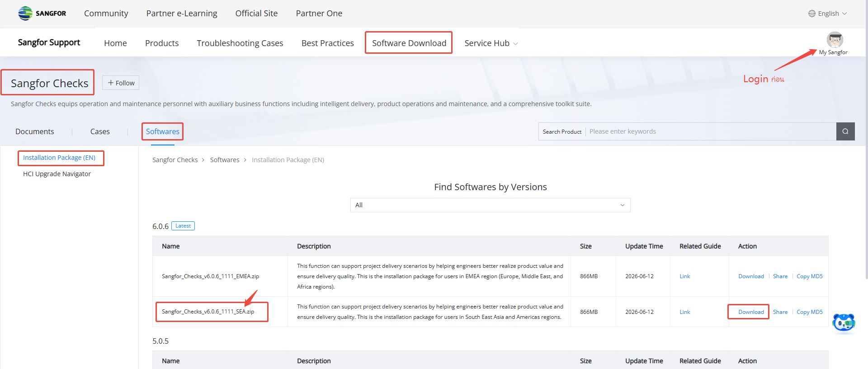Share the EMEA package
Image resolution: width=868 pixels, height=369 pixels.
click(780, 276)
